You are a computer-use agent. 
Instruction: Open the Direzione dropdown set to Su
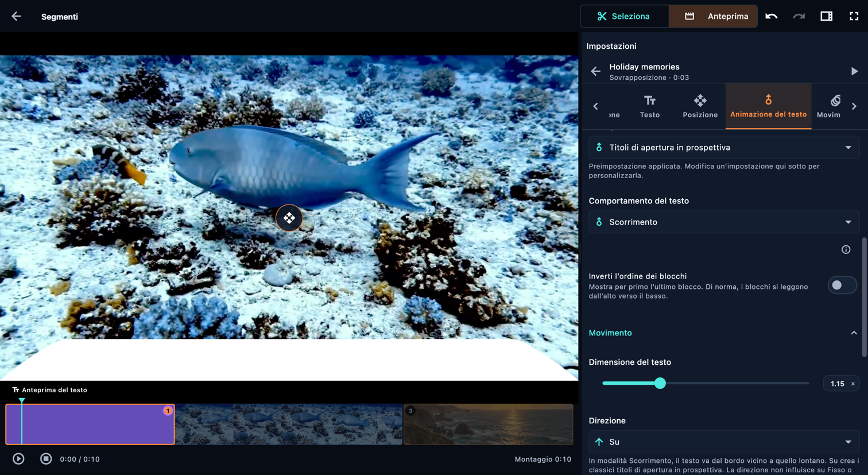click(724, 442)
